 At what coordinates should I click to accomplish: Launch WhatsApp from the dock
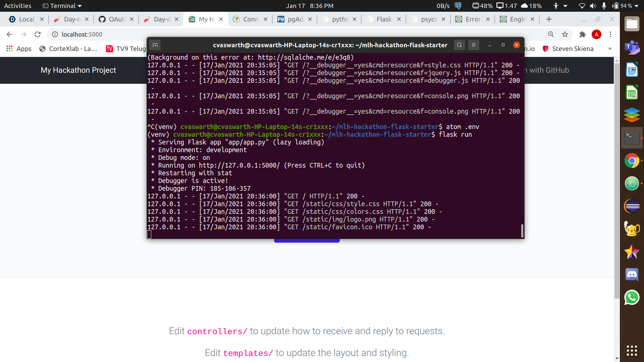pyautogui.click(x=632, y=298)
